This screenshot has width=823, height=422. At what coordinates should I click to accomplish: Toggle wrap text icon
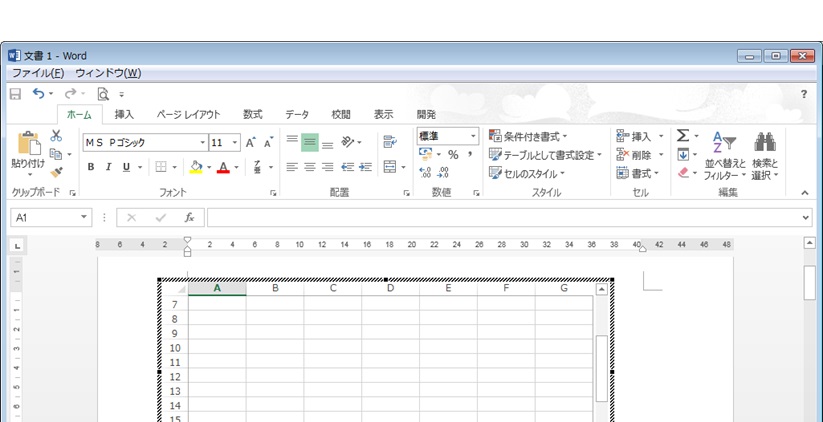tap(390, 142)
